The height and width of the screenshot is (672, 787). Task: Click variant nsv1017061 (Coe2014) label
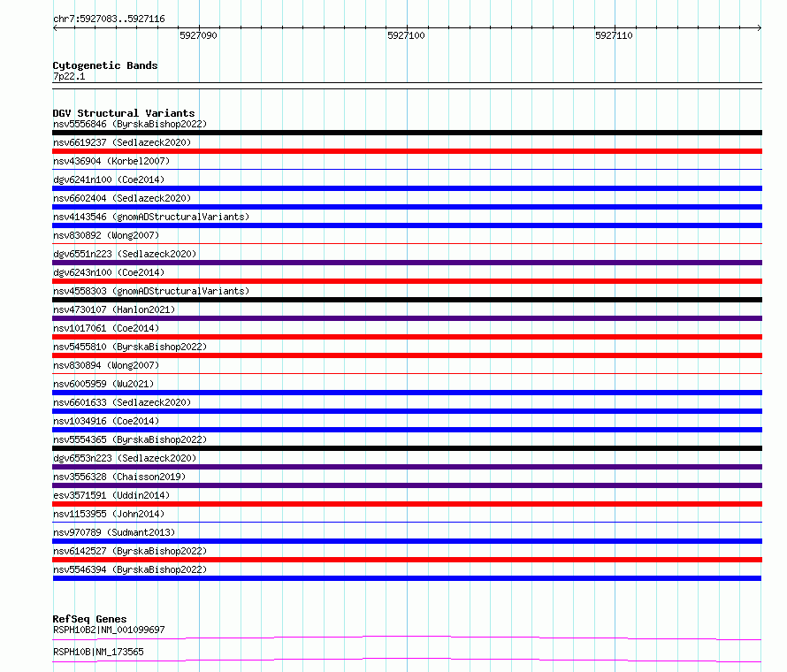(x=106, y=328)
